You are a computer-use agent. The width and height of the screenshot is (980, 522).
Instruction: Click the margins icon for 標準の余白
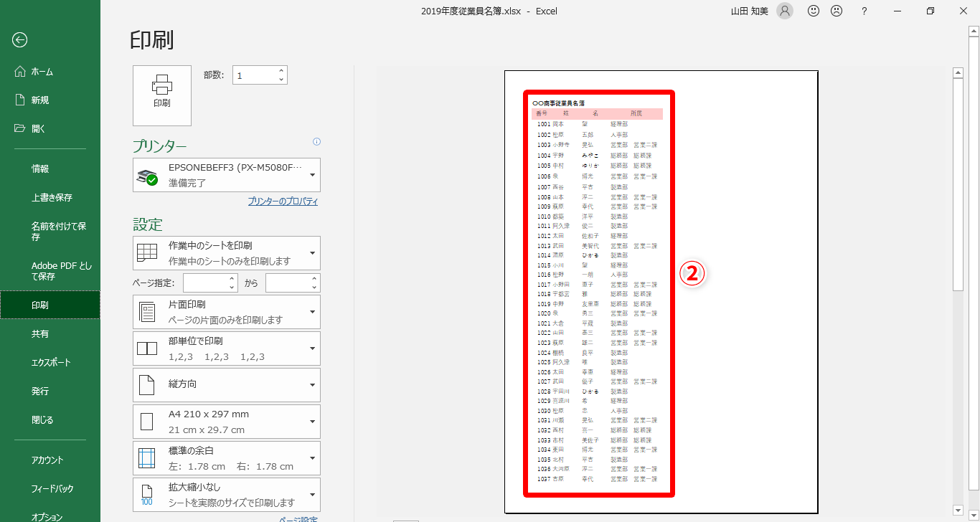point(147,458)
